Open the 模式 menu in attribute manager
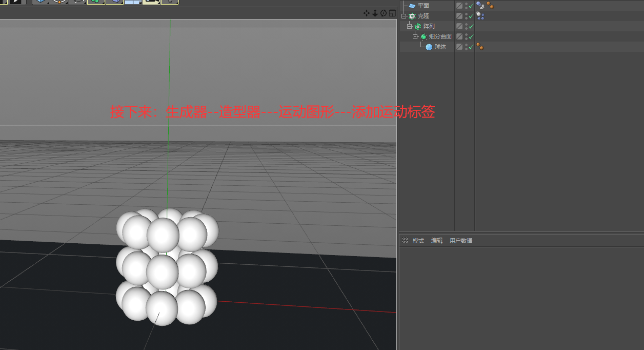This screenshot has width=644, height=350. tap(418, 241)
